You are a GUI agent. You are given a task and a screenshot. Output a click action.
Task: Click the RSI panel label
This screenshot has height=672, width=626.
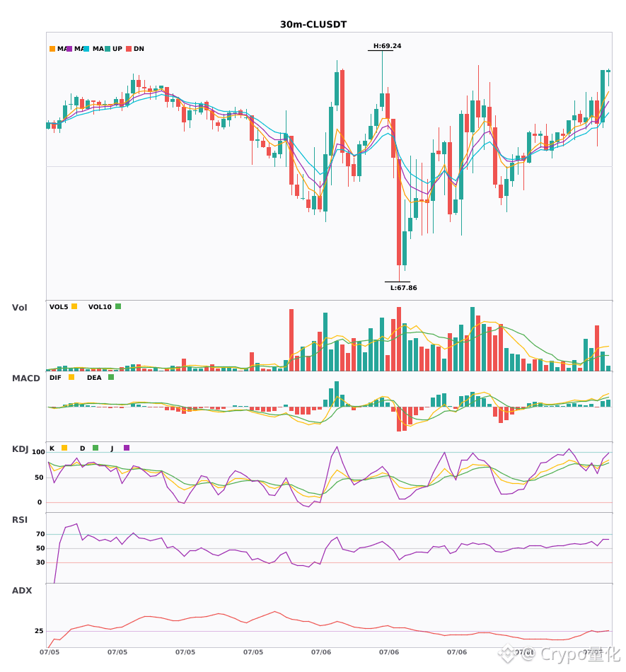click(x=20, y=519)
